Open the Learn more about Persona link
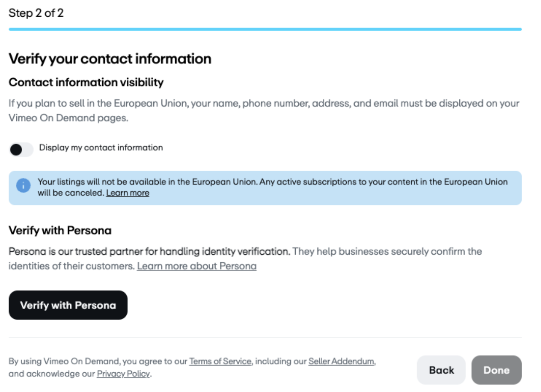The width and height of the screenshot is (541, 392). (196, 266)
